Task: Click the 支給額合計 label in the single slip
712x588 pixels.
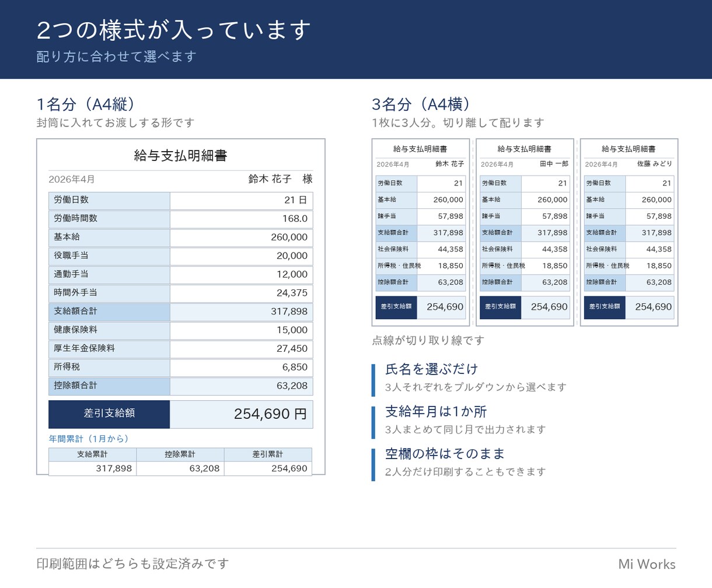Action: click(109, 312)
